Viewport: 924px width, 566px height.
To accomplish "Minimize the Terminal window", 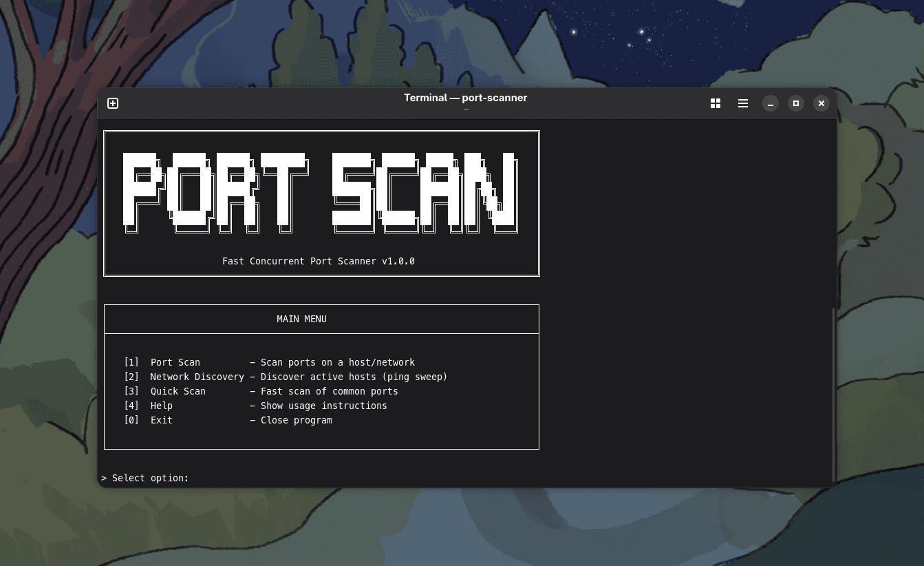I will 771,103.
